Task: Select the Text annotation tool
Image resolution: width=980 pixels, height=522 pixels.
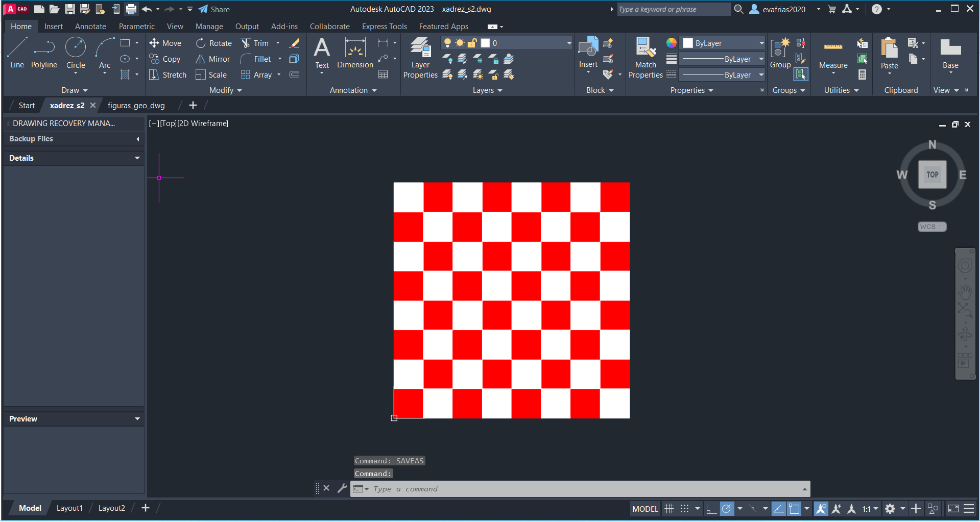Action: 322,53
